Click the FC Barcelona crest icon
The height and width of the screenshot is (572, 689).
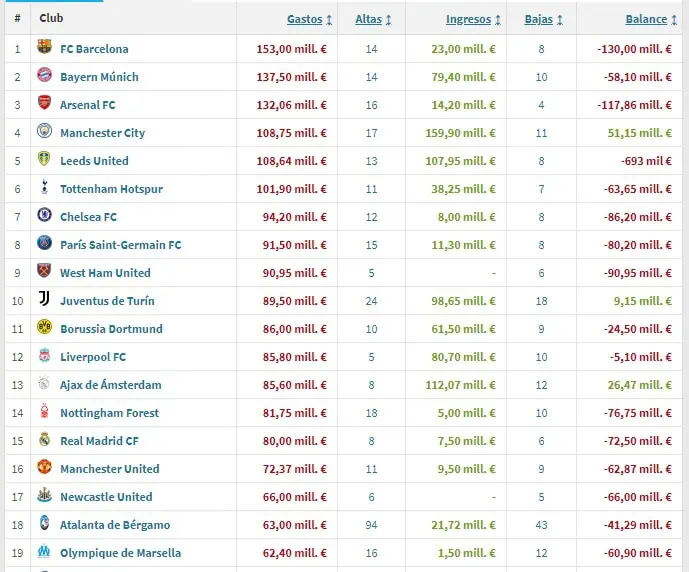click(44, 47)
